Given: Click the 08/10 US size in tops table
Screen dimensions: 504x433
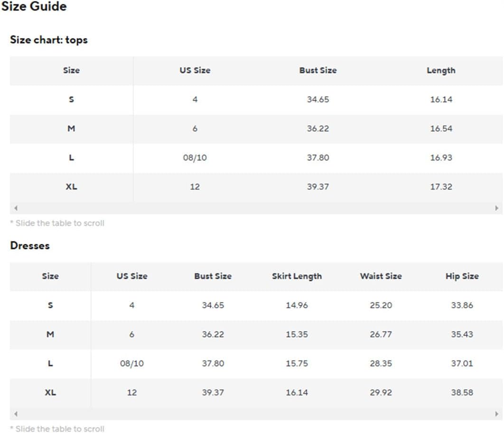Looking at the screenshot, I should (x=195, y=158).
